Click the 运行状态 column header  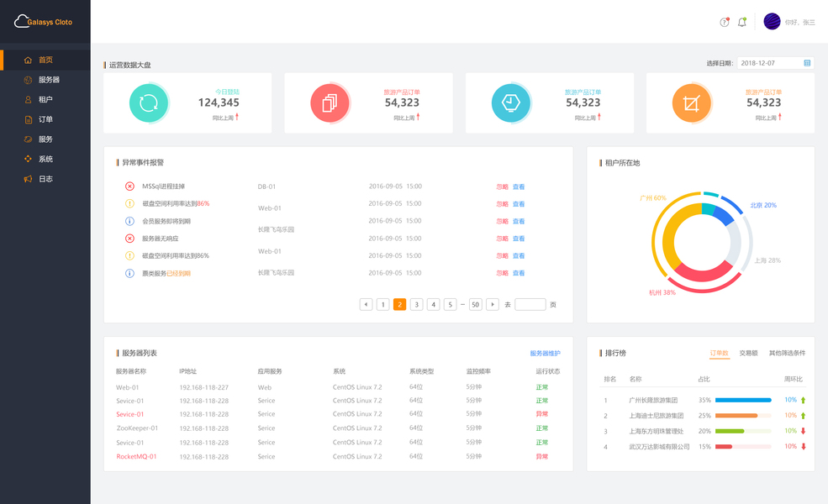pos(547,371)
